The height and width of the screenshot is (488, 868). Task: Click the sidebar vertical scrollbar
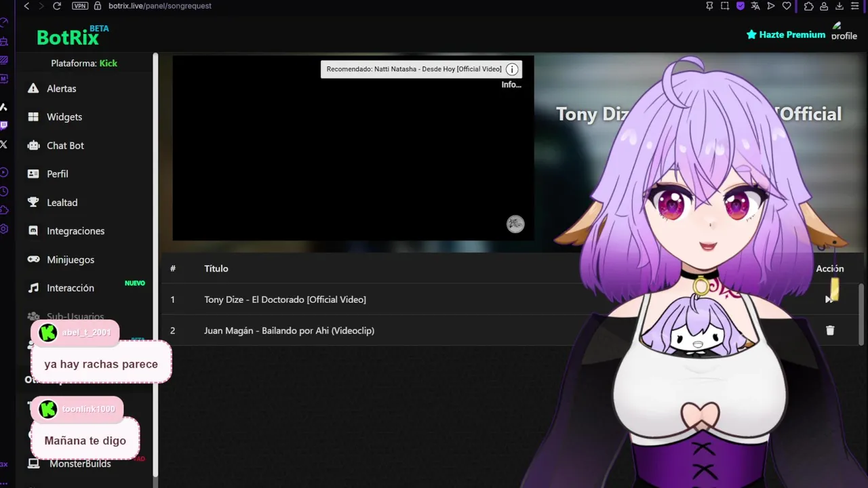156,264
